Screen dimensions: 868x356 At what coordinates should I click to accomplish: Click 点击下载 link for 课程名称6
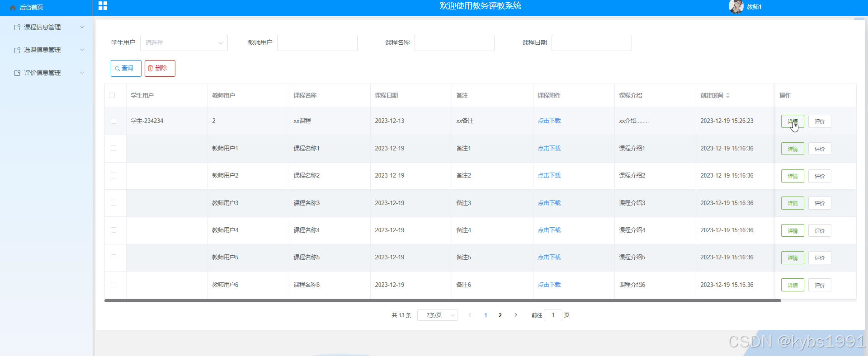click(549, 285)
